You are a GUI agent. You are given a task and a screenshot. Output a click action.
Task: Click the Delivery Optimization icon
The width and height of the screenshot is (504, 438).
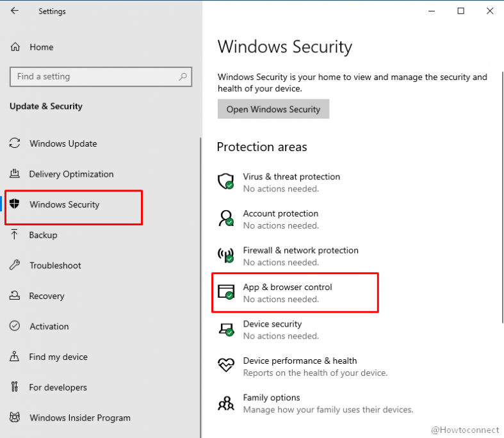tap(15, 174)
